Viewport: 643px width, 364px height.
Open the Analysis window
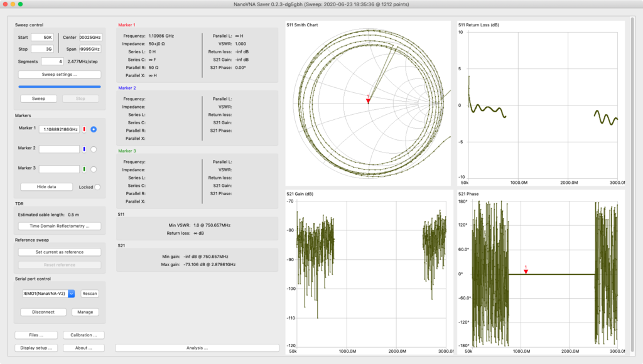point(197,348)
